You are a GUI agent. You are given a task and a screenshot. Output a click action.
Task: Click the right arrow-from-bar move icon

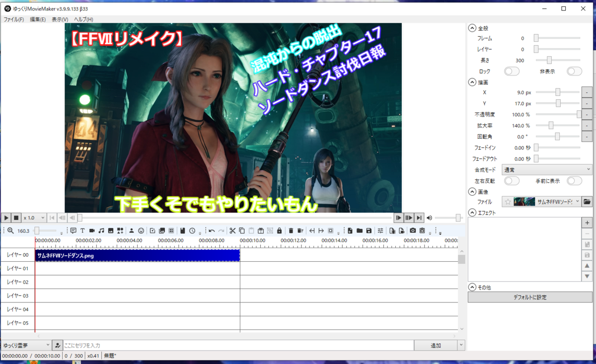(x=321, y=231)
